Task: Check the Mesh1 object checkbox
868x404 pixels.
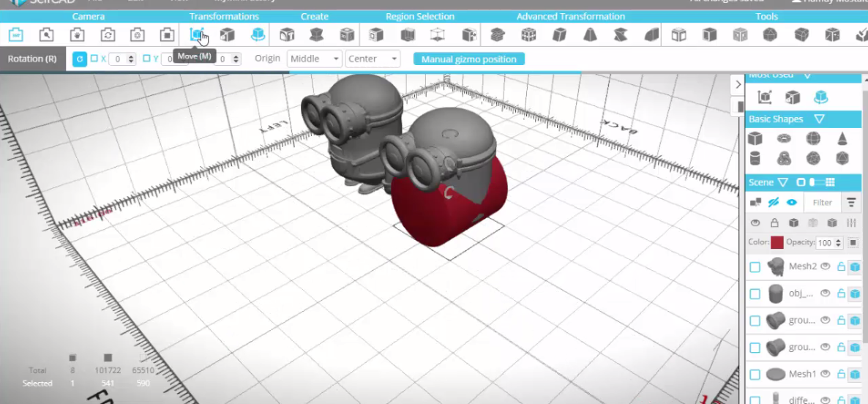Action: coord(755,375)
